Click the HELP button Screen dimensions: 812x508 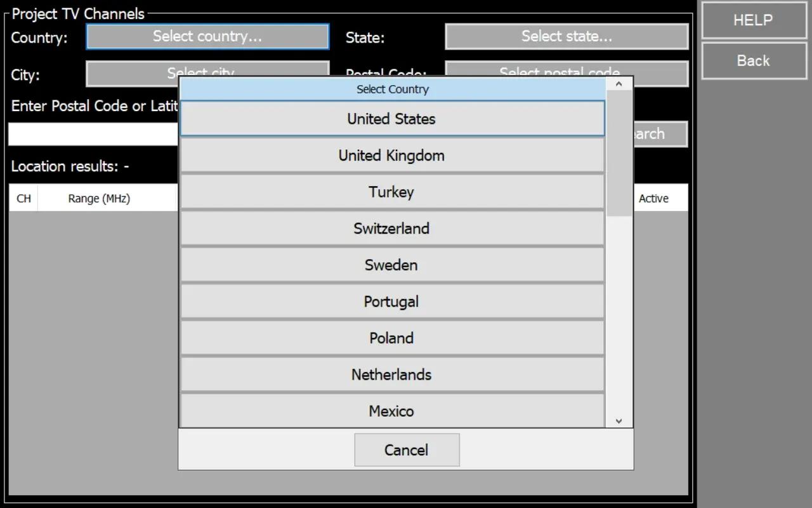[x=753, y=20]
